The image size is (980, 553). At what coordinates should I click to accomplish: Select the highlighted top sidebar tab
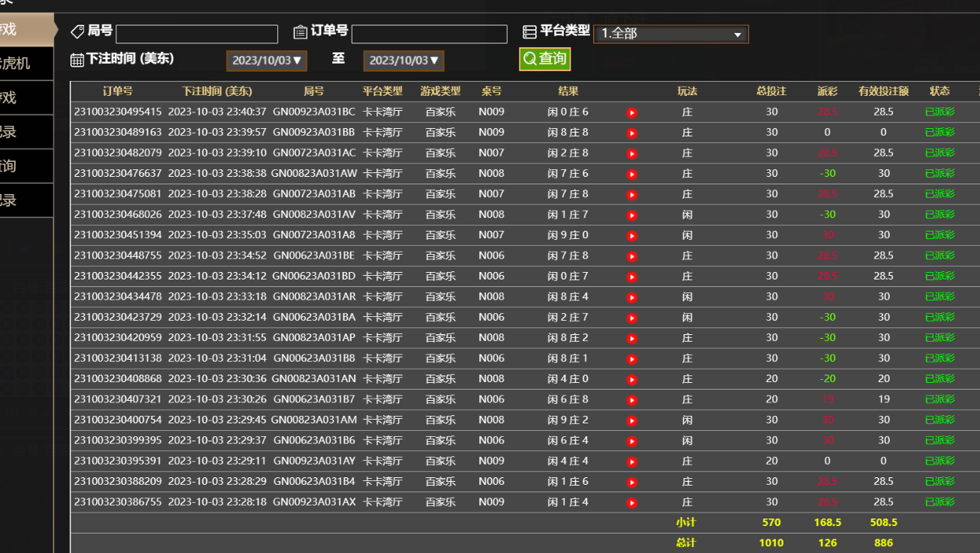pos(27,29)
